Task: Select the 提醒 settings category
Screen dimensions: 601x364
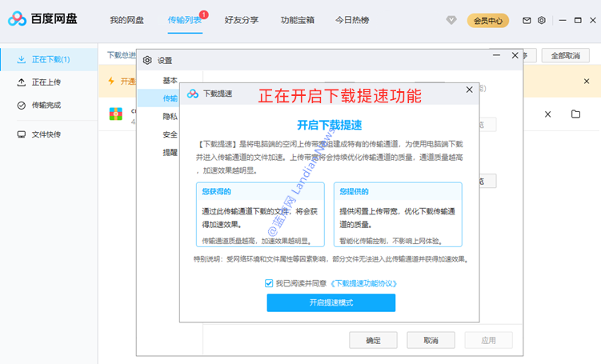Action: (170, 153)
